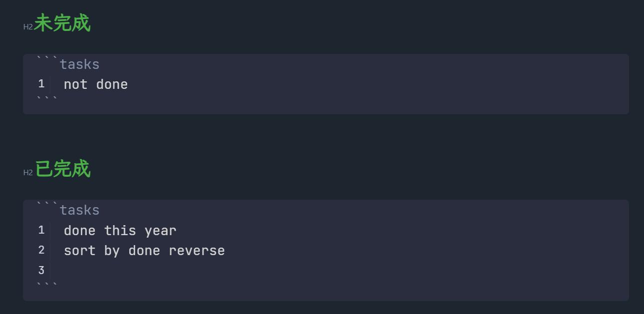Click line number 2 in the second block

pyautogui.click(x=41, y=250)
